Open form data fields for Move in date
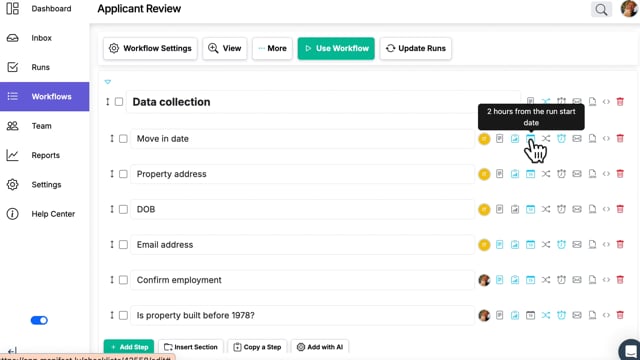 tap(515, 139)
